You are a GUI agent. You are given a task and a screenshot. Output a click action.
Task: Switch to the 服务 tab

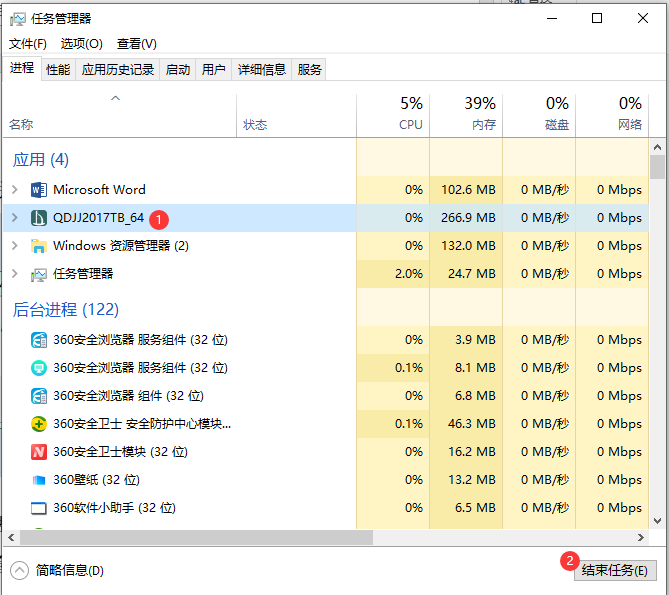coord(309,70)
